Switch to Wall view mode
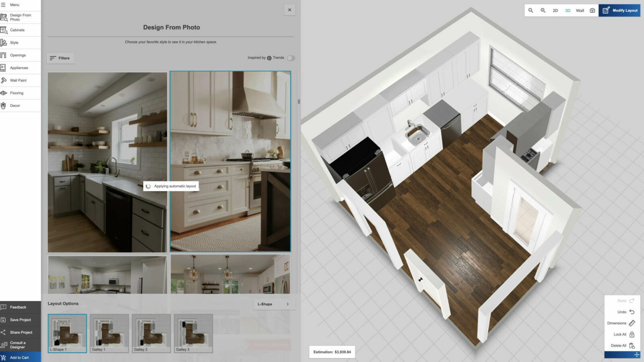 [580, 10]
